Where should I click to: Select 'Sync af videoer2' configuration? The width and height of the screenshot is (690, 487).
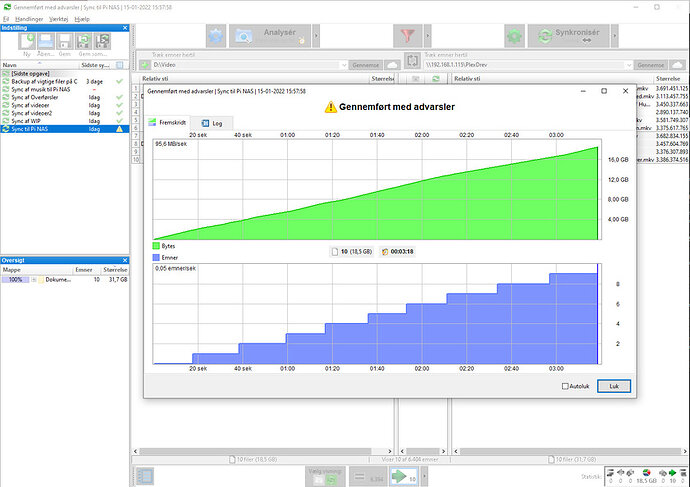click(x=65, y=113)
